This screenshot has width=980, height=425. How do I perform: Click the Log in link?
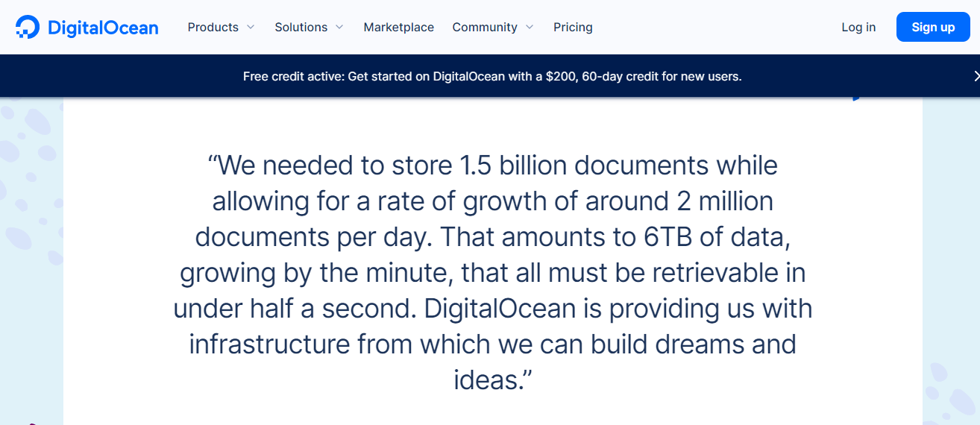pos(858,27)
